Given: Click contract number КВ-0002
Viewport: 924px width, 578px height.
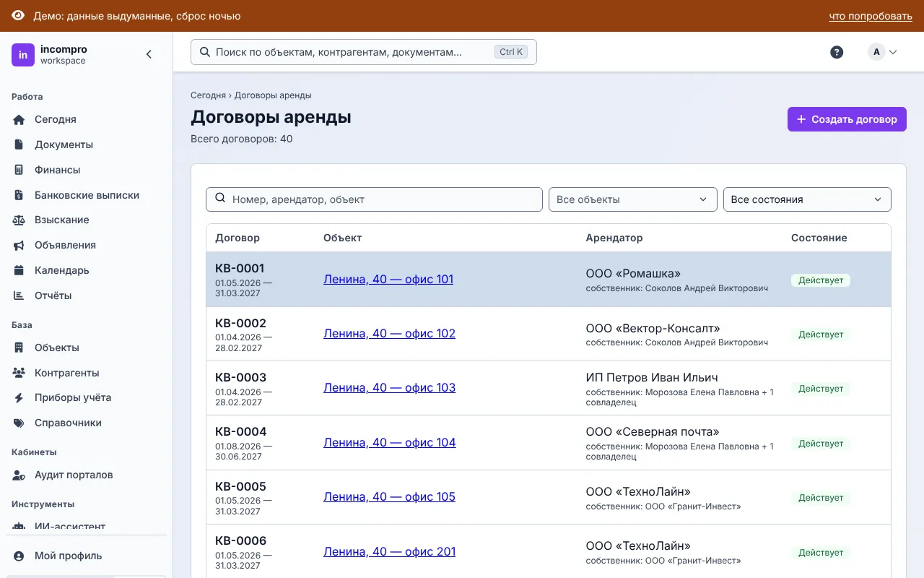Looking at the screenshot, I should (240, 323).
